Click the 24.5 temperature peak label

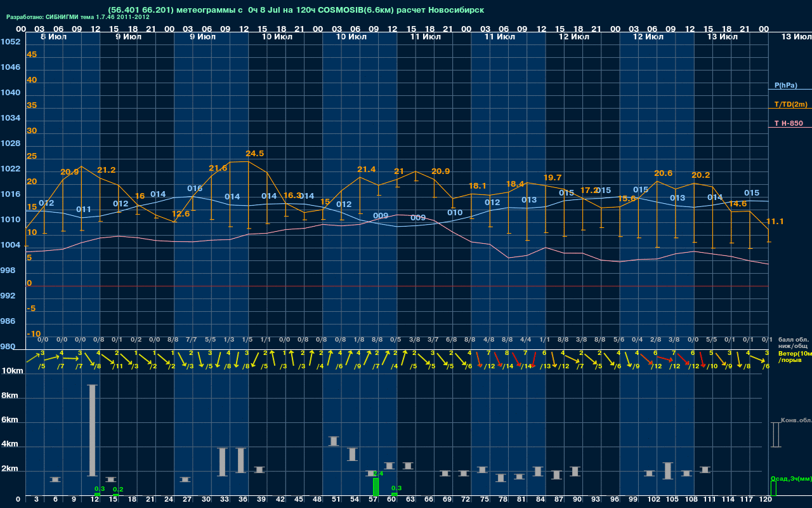[x=254, y=154]
